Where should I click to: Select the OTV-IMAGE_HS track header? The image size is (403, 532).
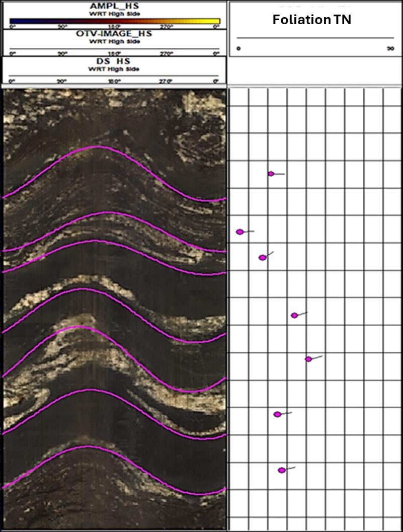114,43
